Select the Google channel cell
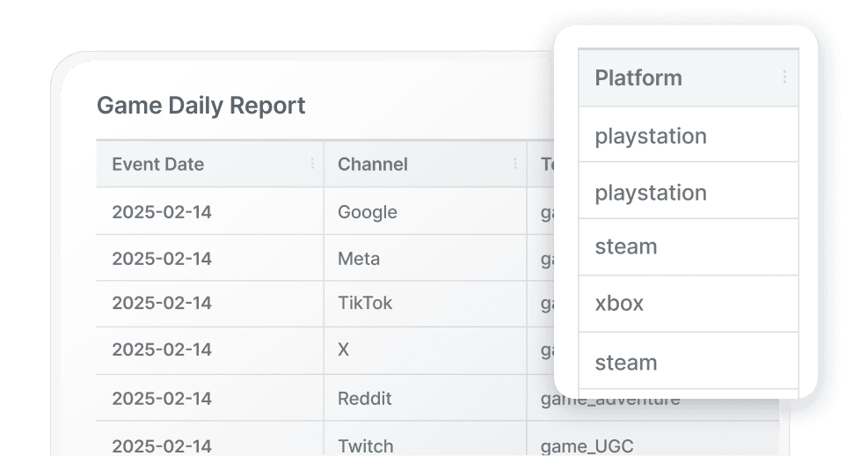 point(368,212)
